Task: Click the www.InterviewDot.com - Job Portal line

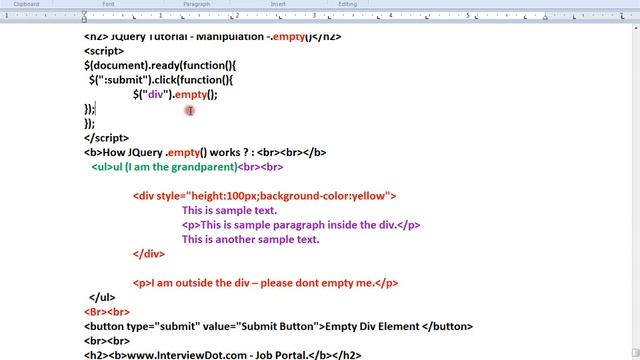Action: tap(222, 355)
